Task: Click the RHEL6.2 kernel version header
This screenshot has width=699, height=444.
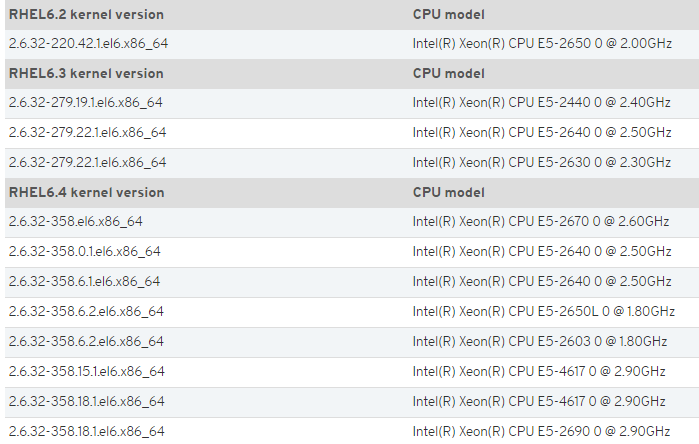Action: point(86,15)
